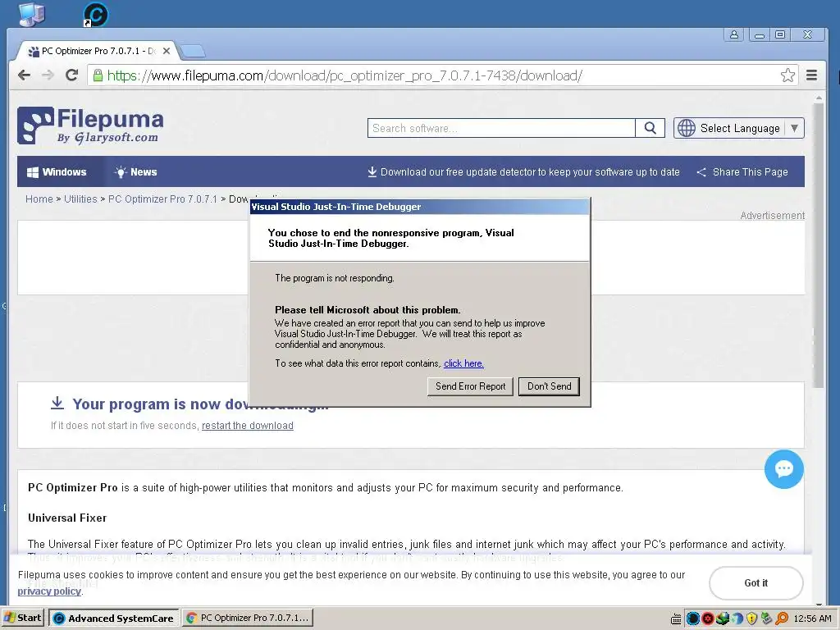Click the orange magnifier tray icon
Viewport: 840px width, 630px height.
(782, 619)
